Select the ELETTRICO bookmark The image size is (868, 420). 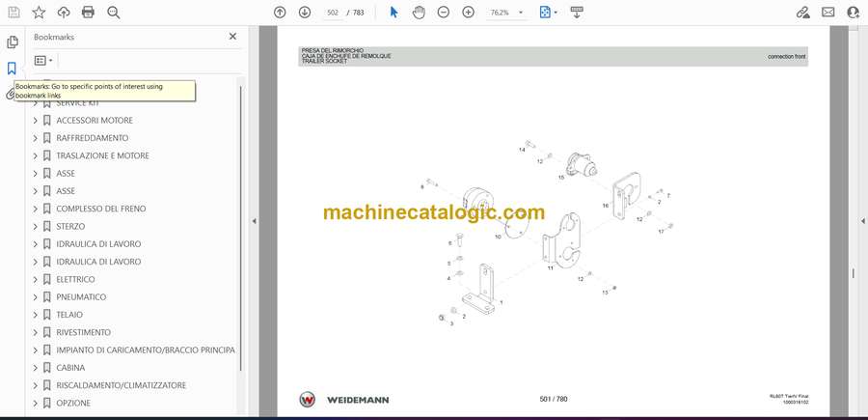(75, 279)
